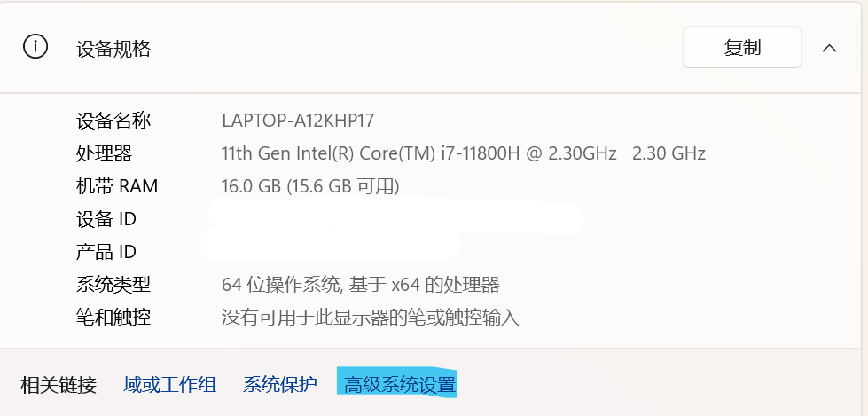
Task: Select the 没有可用于此显示器的笔或触控输入 text
Action: point(370,318)
